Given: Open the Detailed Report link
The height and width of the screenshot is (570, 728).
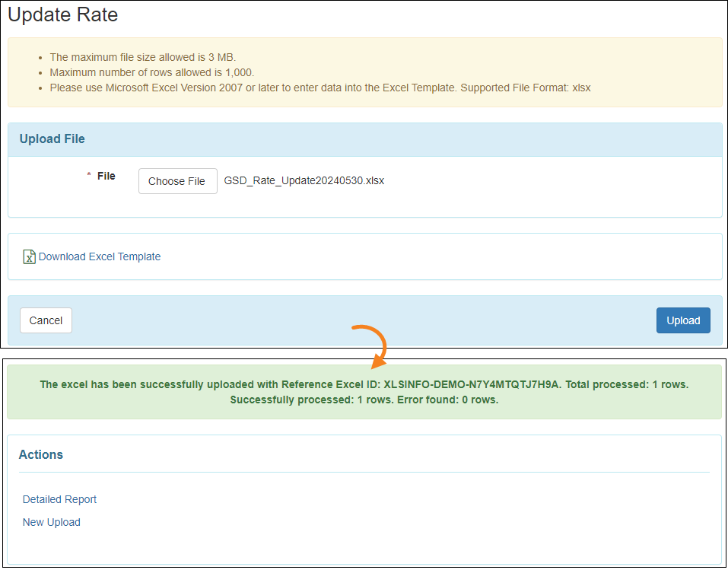Looking at the screenshot, I should [59, 499].
